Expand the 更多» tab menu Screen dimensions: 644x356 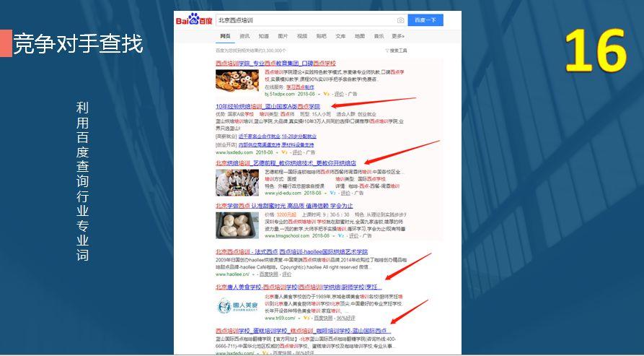[398, 36]
